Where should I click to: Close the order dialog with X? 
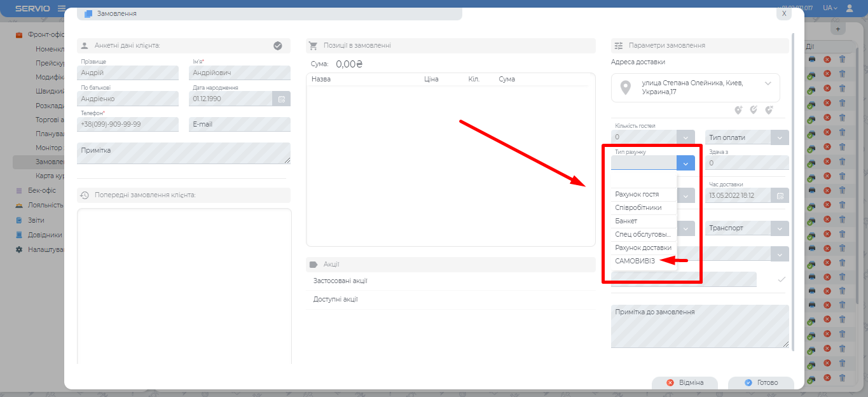coord(784,13)
